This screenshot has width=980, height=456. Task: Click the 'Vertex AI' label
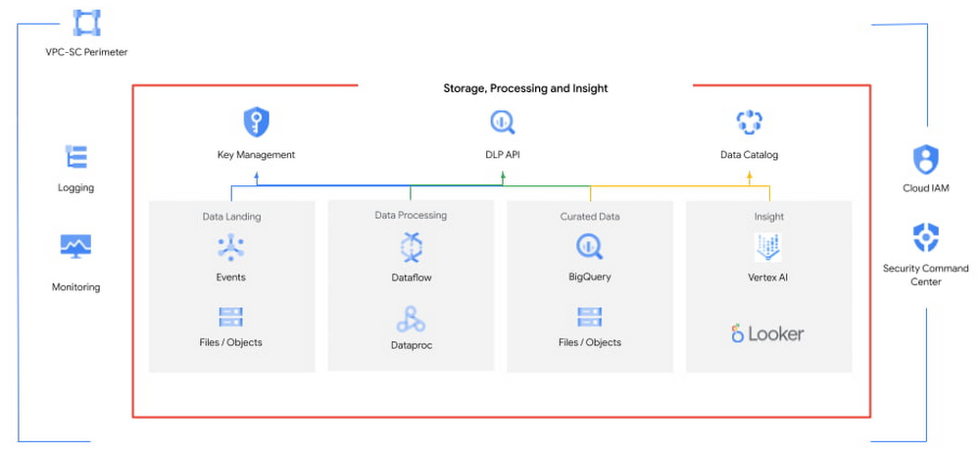(768, 278)
